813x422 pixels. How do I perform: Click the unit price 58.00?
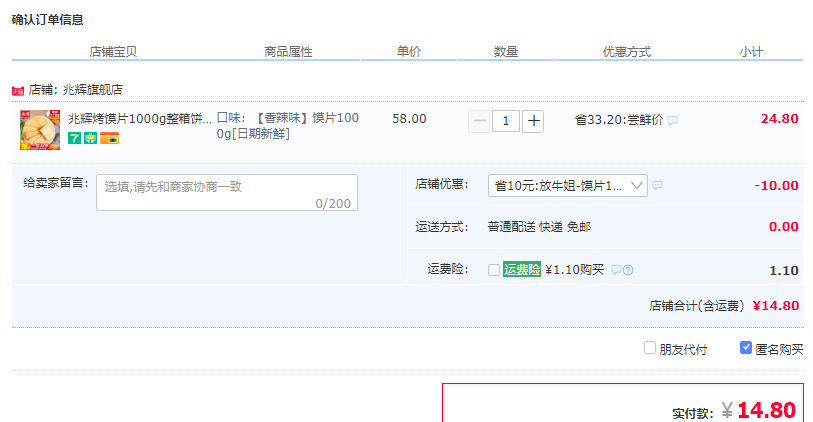(409, 119)
